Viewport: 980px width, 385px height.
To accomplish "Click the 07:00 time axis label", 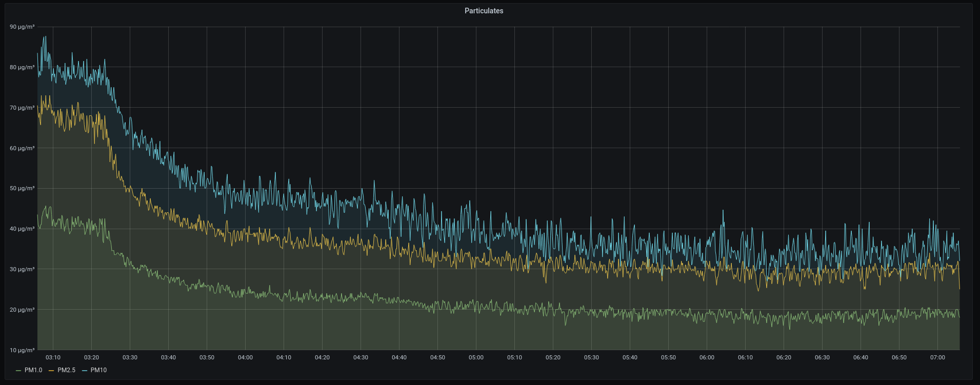I will (x=937, y=357).
